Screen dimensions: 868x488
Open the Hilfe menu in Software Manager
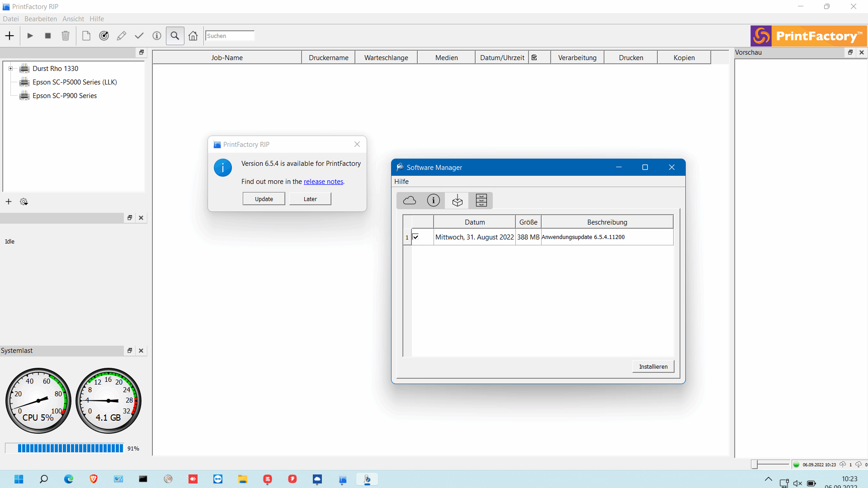pos(401,182)
